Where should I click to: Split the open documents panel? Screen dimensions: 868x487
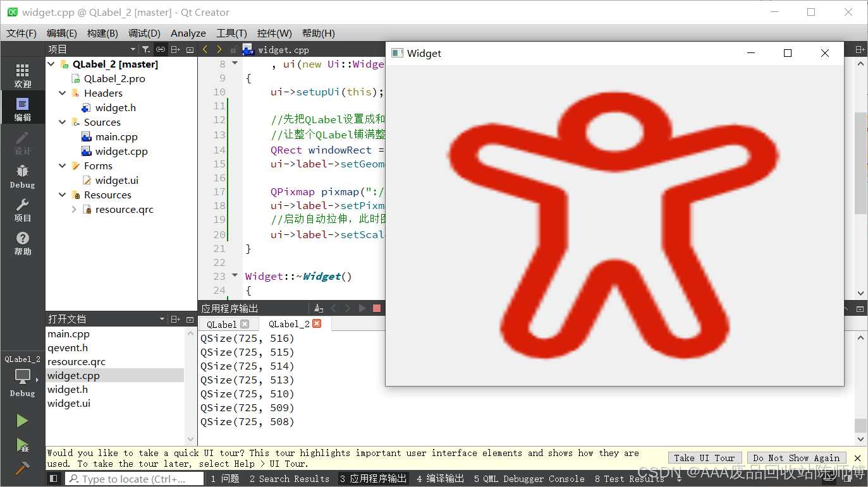[176, 319]
